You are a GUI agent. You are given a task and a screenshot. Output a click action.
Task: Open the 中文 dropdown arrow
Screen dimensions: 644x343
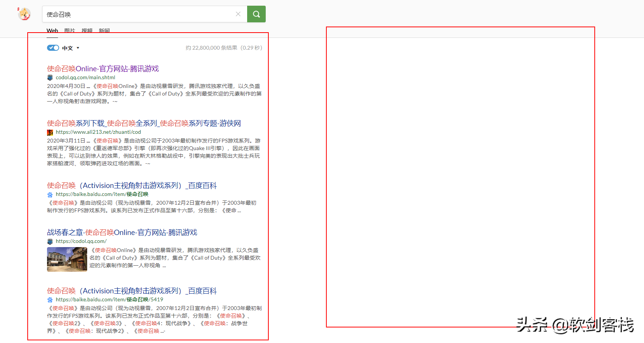coord(78,48)
